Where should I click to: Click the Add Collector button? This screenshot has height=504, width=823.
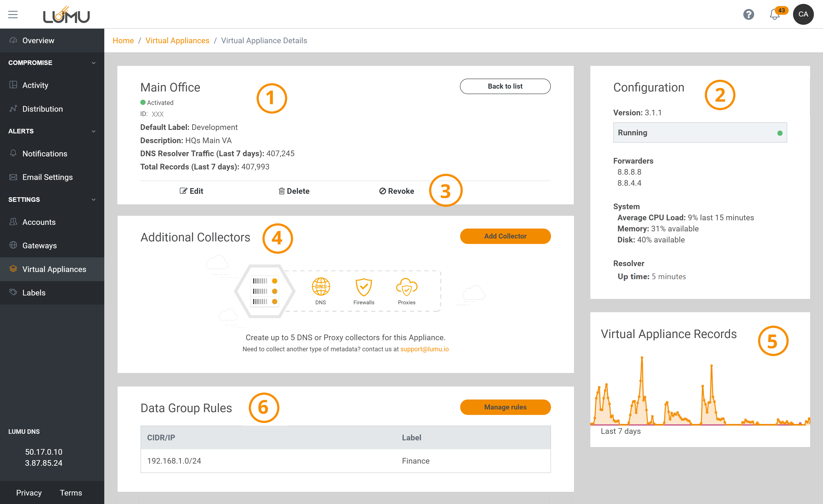pyautogui.click(x=505, y=236)
